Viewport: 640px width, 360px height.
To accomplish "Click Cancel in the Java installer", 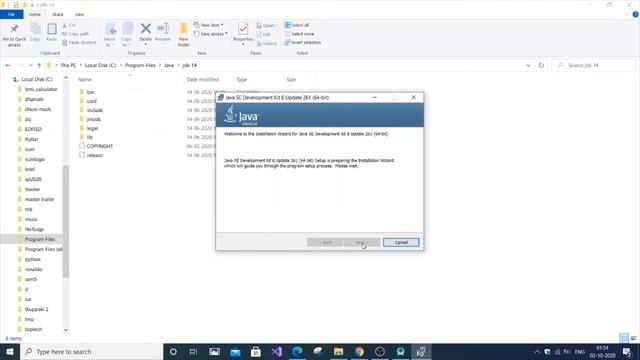I will (401, 242).
